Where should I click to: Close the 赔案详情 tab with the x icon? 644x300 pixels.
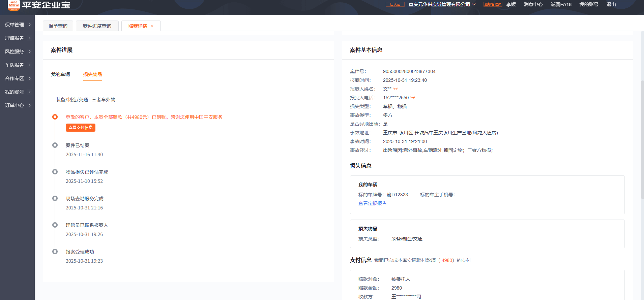click(x=152, y=26)
